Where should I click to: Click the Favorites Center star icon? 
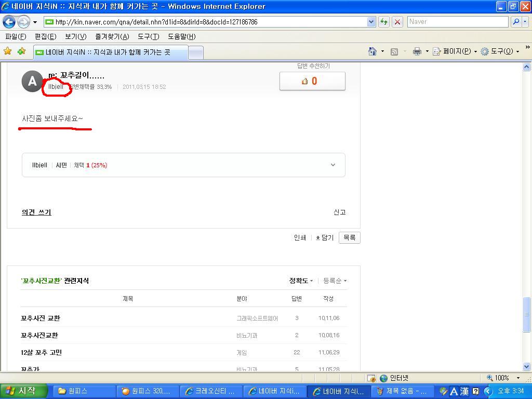(7, 51)
